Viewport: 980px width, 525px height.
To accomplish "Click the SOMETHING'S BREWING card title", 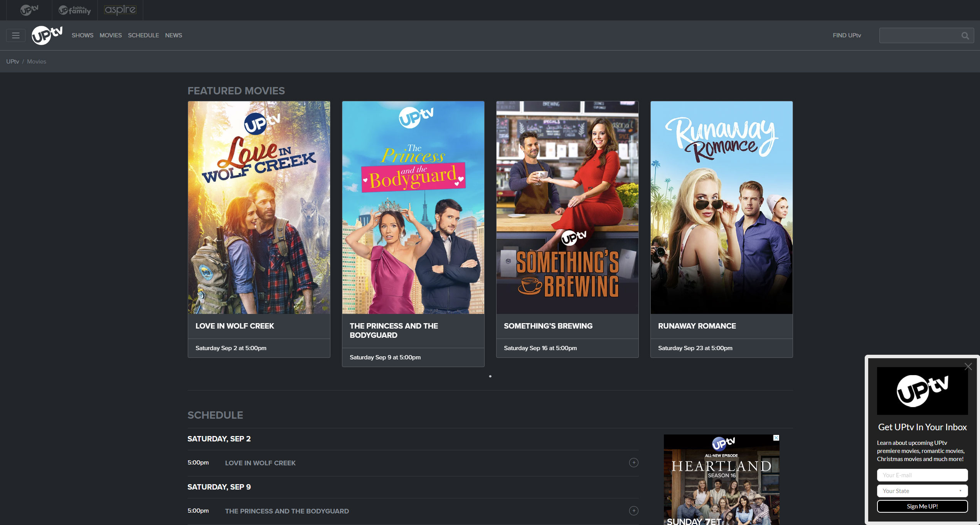I will 548,326.
